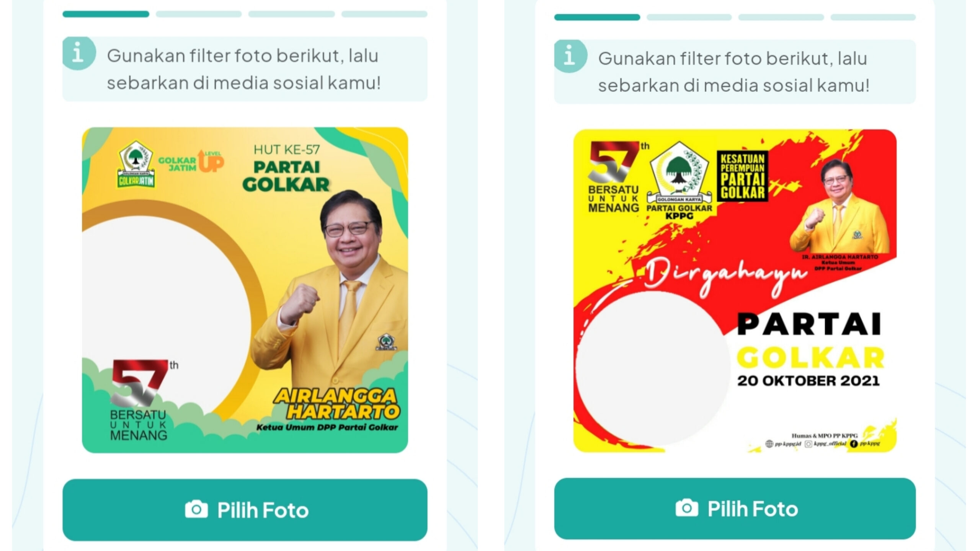Click the Facebook icon near pp kppg
980x551 pixels.
[x=853, y=444]
